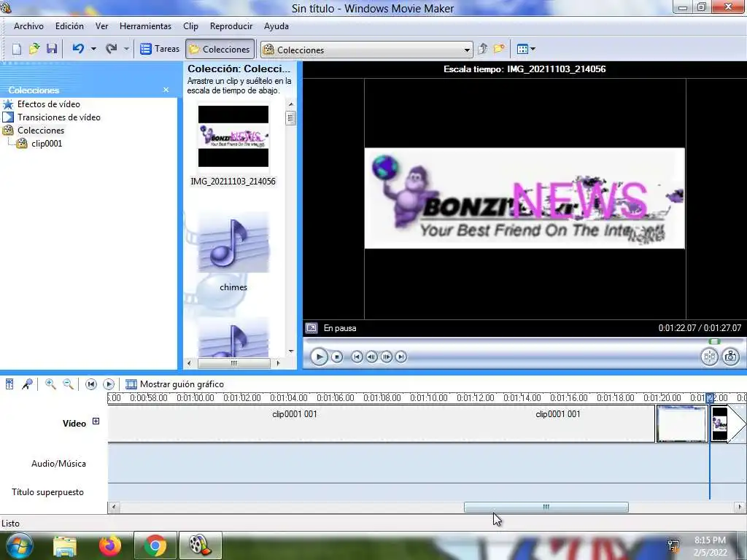Screen dimensions: 747x560
Task: Select the Colecciones tree node
Action: tap(41, 131)
